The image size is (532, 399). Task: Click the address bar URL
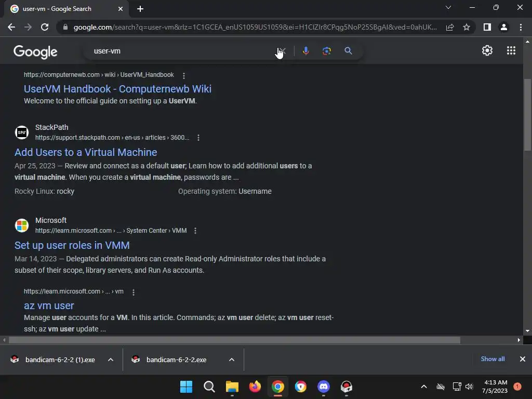coord(255,27)
